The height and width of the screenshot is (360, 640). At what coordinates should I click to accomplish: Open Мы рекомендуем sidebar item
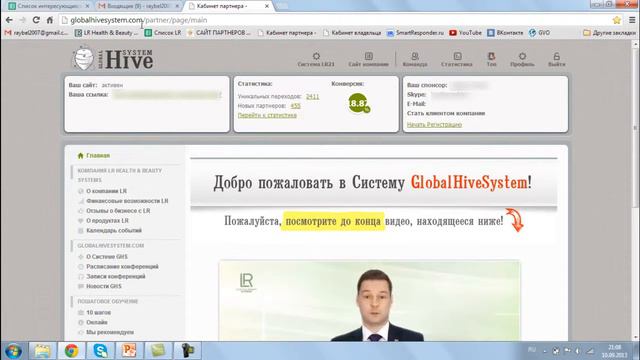[x=106, y=332]
